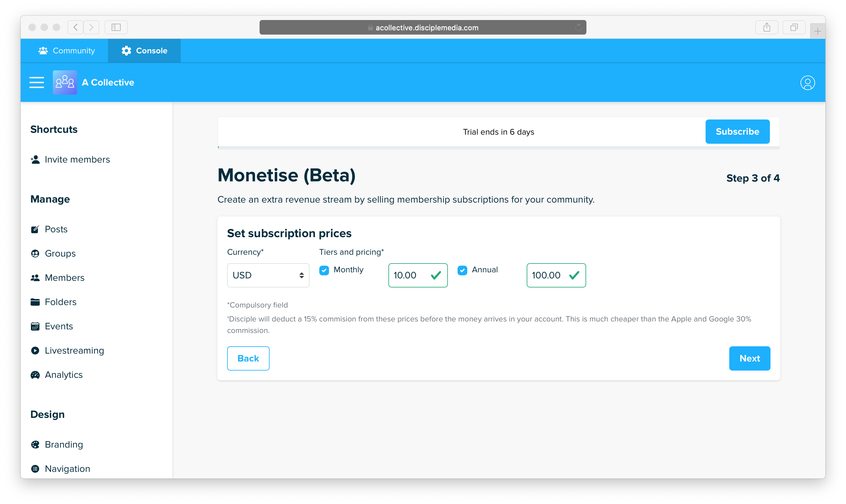Toggle the browser sidebar button
Screen dimensions: 846x504
pos(116,27)
